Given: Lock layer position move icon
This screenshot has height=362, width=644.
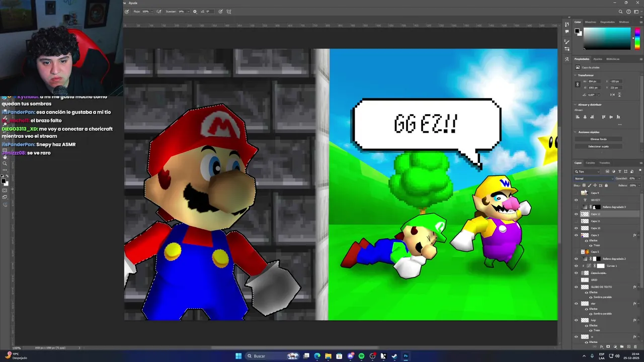Looking at the screenshot, I should click(x=595, y=185).
